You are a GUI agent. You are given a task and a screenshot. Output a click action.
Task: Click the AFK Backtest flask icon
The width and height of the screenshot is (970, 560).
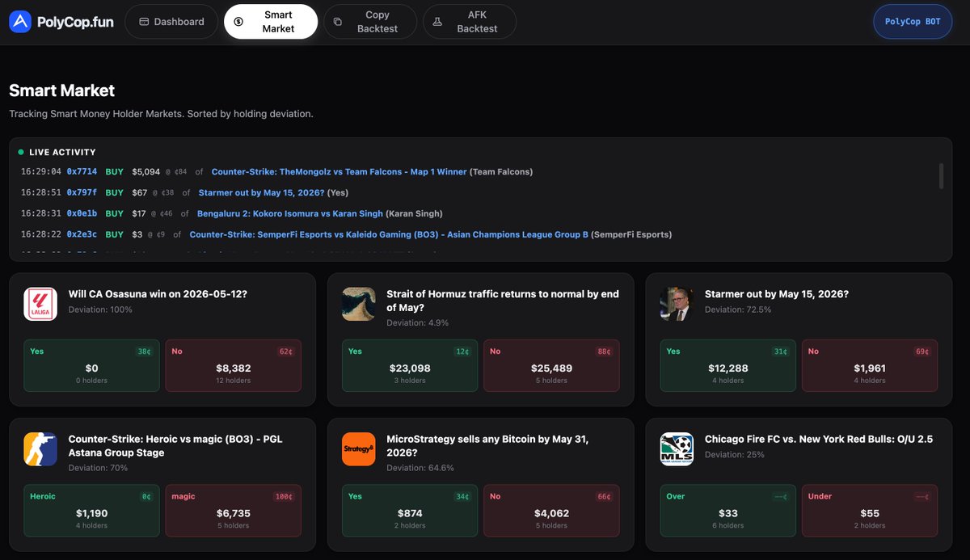[x=437, y=22]
